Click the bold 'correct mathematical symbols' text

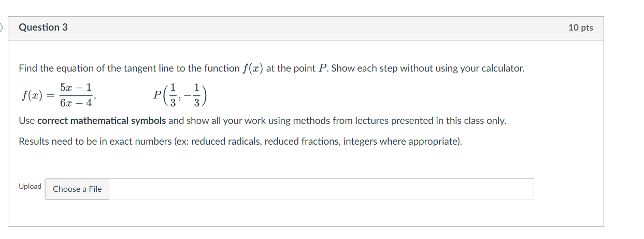point(102,121)
